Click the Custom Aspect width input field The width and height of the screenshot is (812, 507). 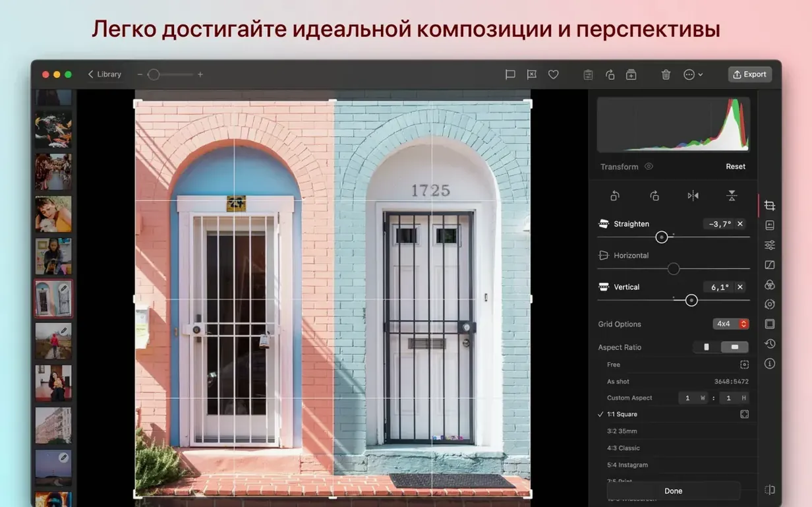694,398
